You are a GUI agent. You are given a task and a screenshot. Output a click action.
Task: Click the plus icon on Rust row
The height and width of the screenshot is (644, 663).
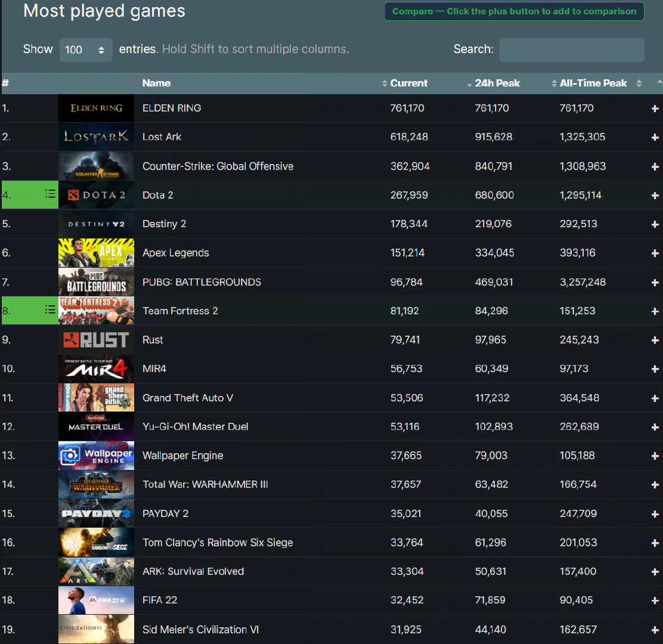click(655, 340)
